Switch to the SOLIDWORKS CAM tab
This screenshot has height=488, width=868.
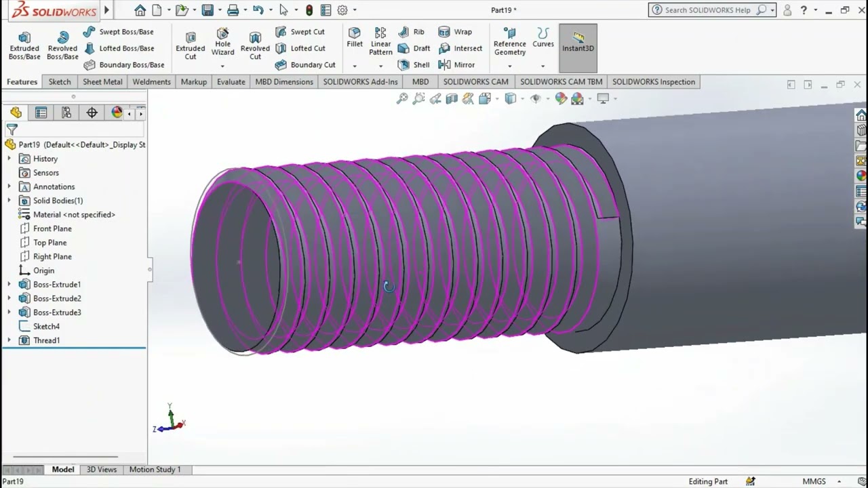click(x=475, y=82)
